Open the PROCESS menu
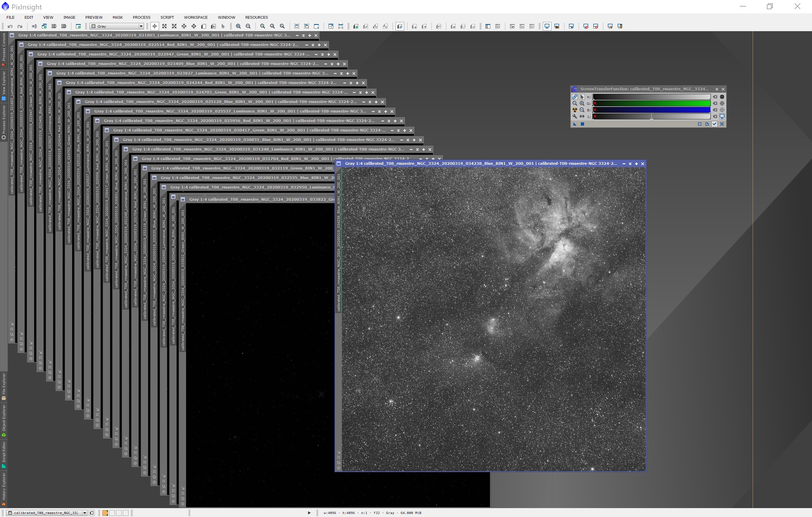Screen dimensions: 812x517 point(141,17)
